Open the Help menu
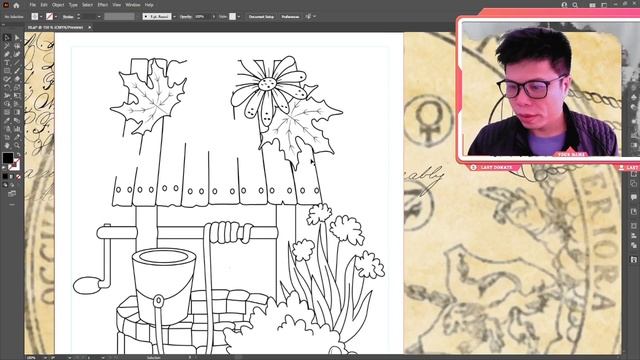Viewport: 640px width, 360px height. point(149,5)
